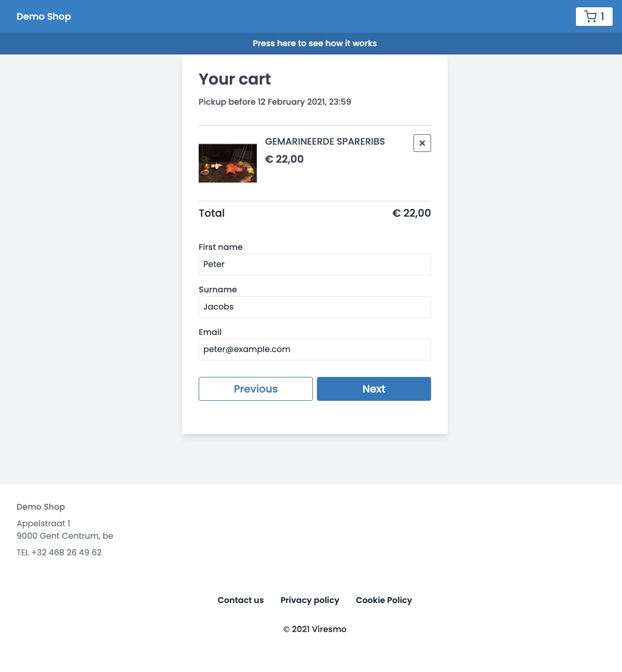This screenshot has height=672, width=622.
Task: Proceed with the Next button
Action: 374,389
